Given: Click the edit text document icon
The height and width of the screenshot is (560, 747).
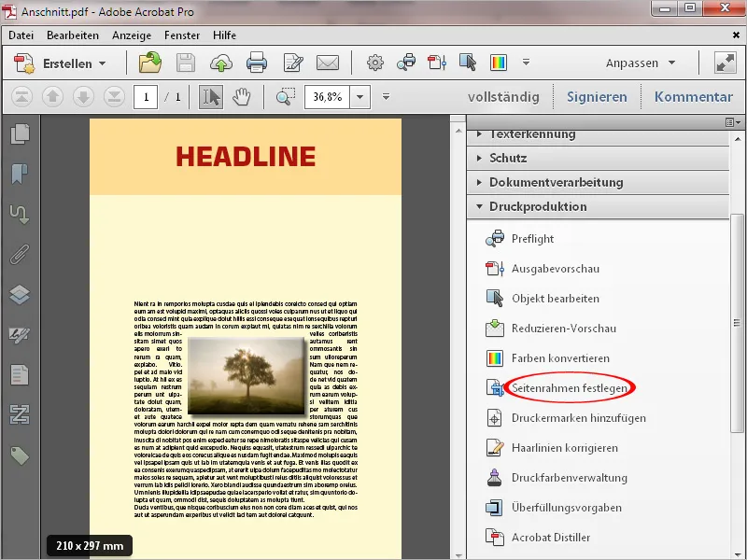Looking at the screenshot, I should [292, 63].
